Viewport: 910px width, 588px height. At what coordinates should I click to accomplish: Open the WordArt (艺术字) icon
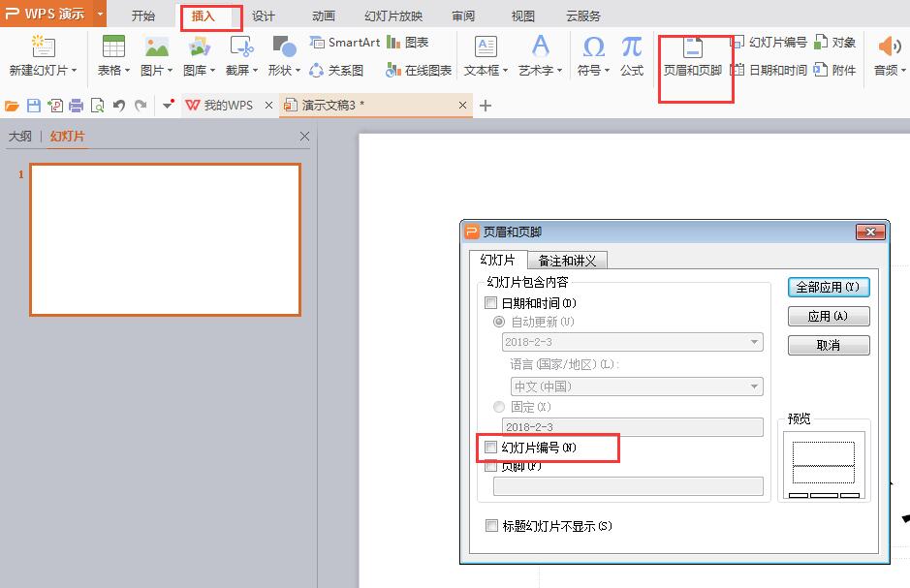coord(541,46)
